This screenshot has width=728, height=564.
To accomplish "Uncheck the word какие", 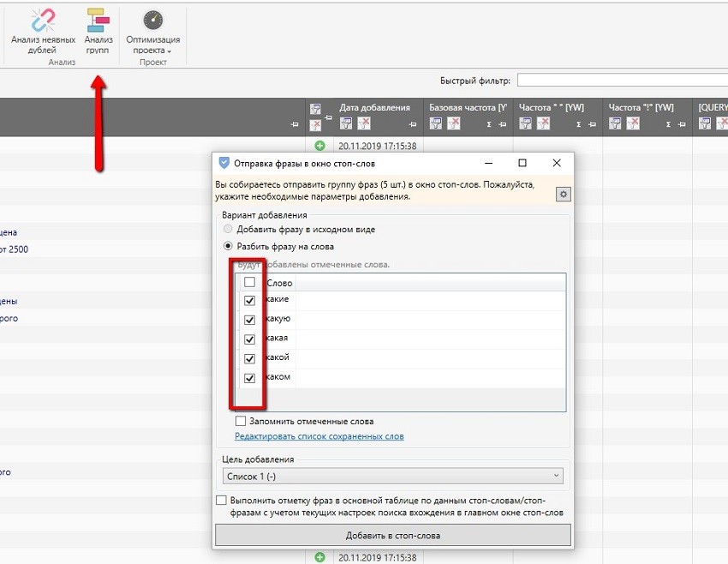I will click(249, 300).
